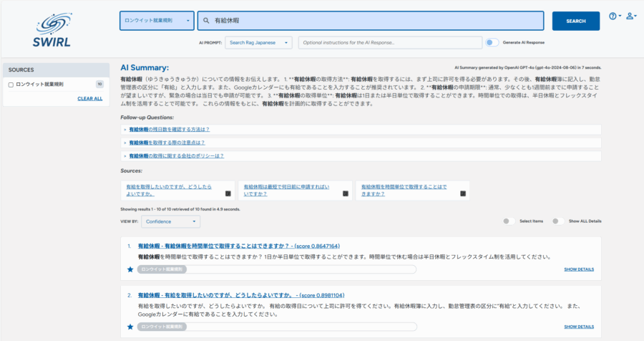Open source link 有給休暇を時間単位で取得すること
The image size is (644, 341).
pos(404,190)
